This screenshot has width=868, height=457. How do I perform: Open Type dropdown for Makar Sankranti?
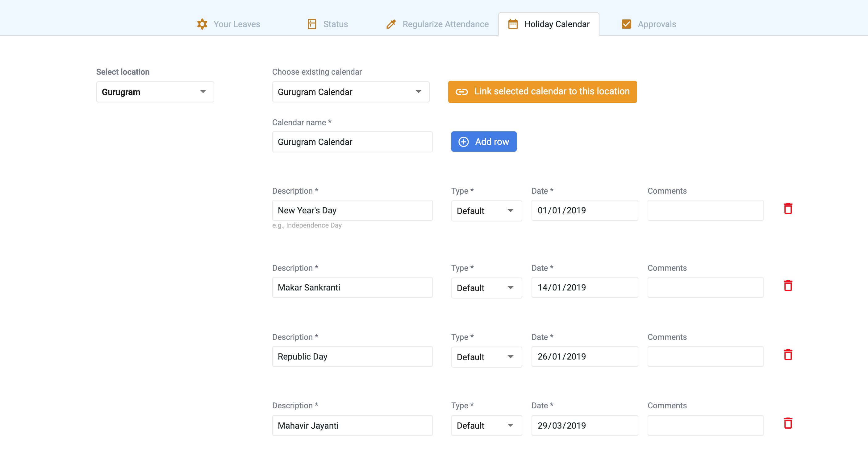pos(486,288)
